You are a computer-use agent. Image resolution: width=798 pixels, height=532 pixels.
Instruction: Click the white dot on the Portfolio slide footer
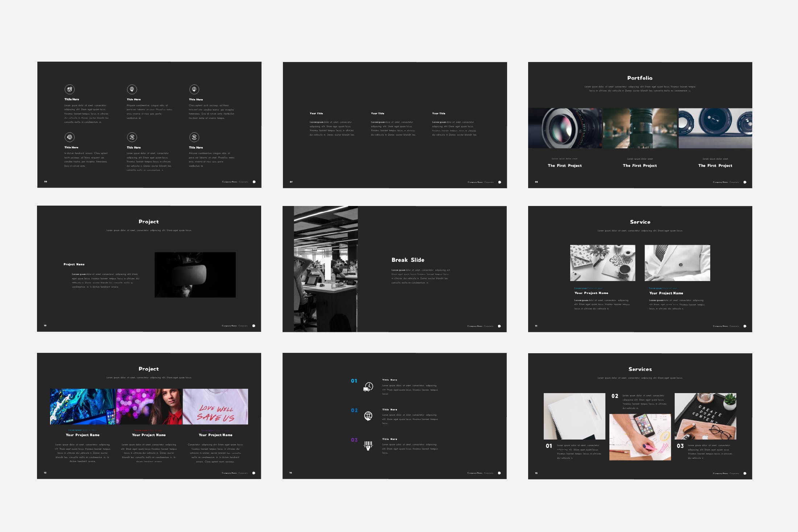[x=745, y=182]
